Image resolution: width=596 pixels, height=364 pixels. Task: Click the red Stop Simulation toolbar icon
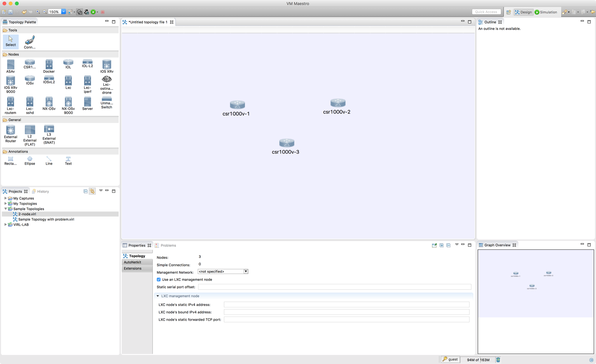(102, 12)
